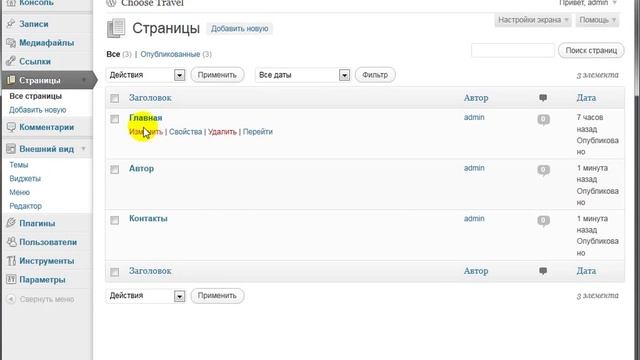Click the Консоль dashboard icon
Screen dimensions: 640x360
point(11,3)
